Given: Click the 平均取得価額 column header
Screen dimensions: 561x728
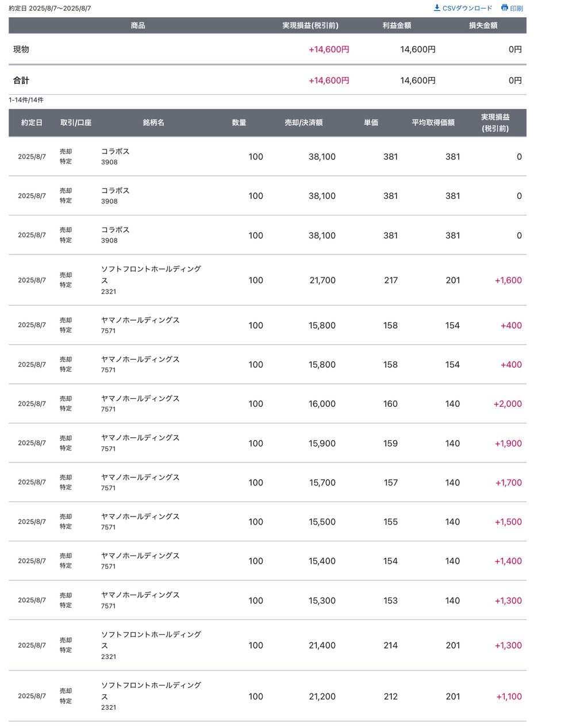Looking at the screenshot, I should (433, 122).
